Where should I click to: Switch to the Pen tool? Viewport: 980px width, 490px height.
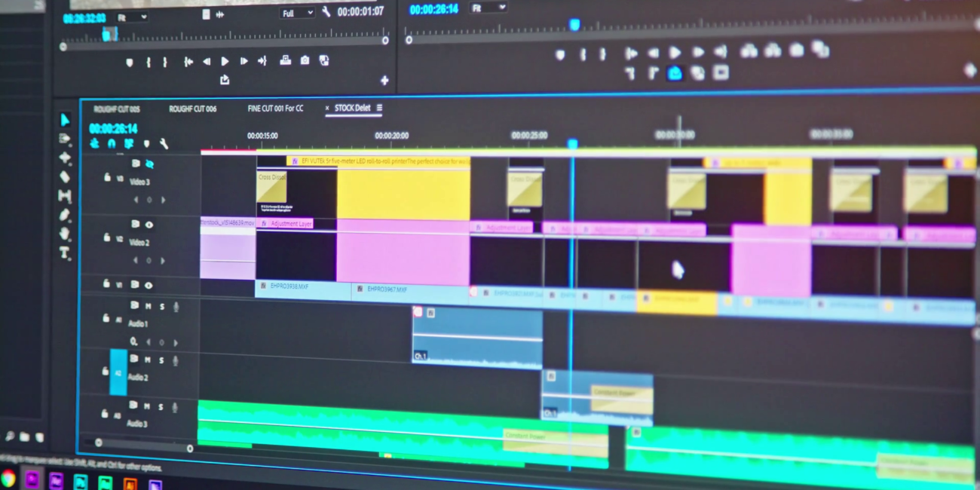65,215
